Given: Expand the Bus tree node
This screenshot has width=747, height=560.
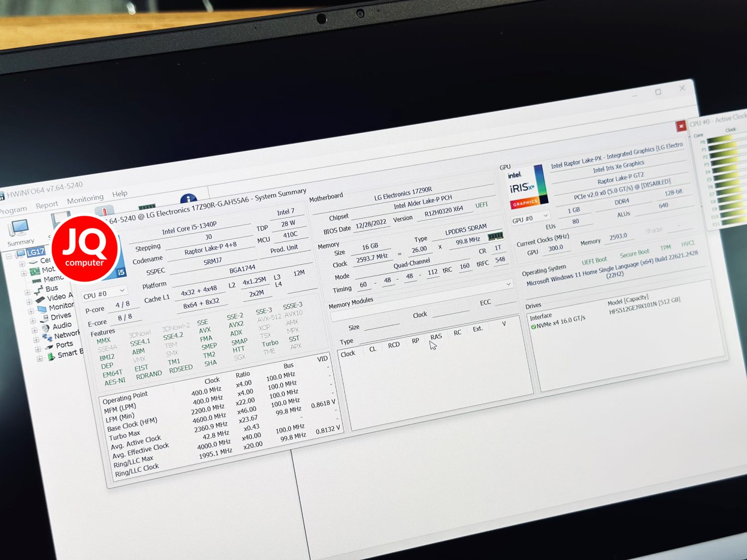Looking at the screenshot, I should (x=28, y=292).
